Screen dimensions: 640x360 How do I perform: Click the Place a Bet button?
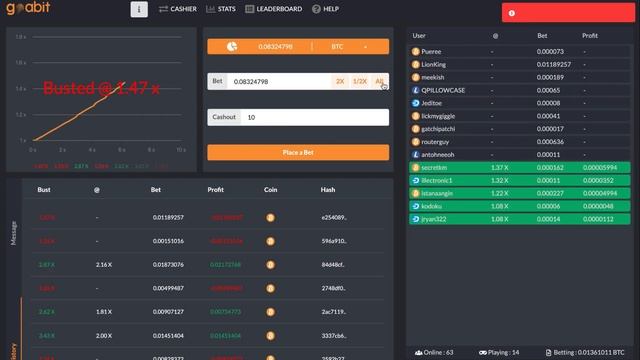coord(298,152)
